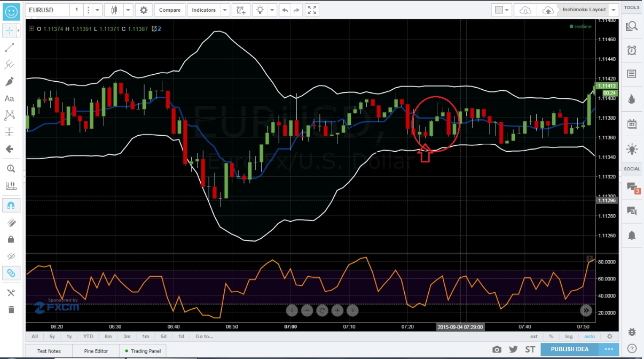Open the Indicators favorites dropdown arrow
Image resolution: width=644 pixels, height=359 pixels.
(x=225, y=10)
